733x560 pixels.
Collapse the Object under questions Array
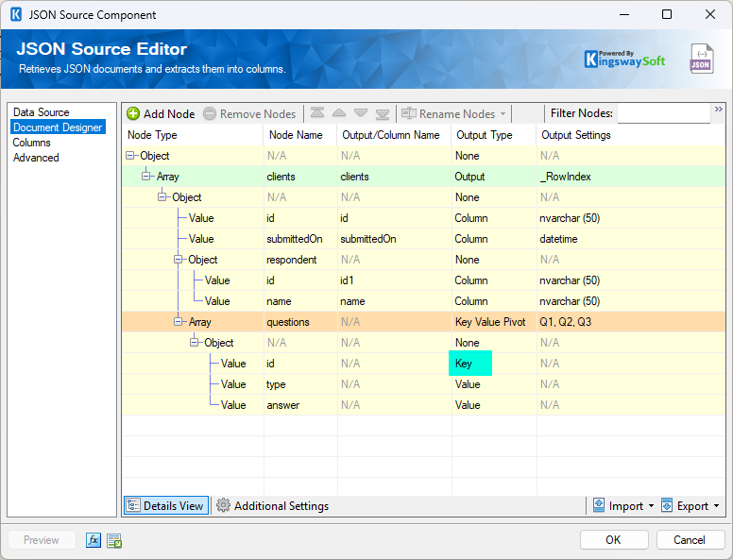pos(194,342)
